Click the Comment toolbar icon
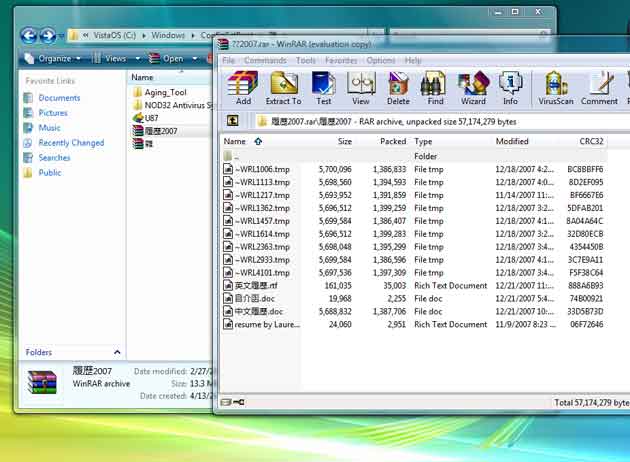 pyautogui.click(x=599, y=88)
